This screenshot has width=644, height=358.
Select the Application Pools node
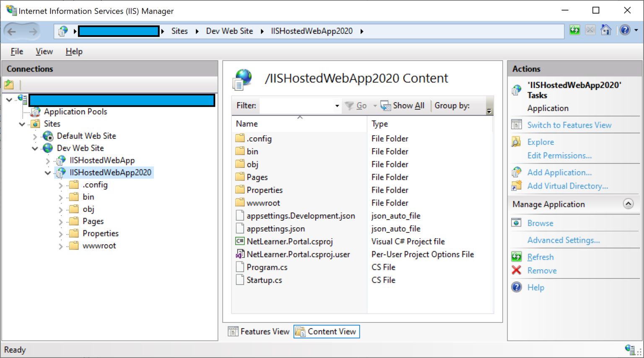point(75,112)
